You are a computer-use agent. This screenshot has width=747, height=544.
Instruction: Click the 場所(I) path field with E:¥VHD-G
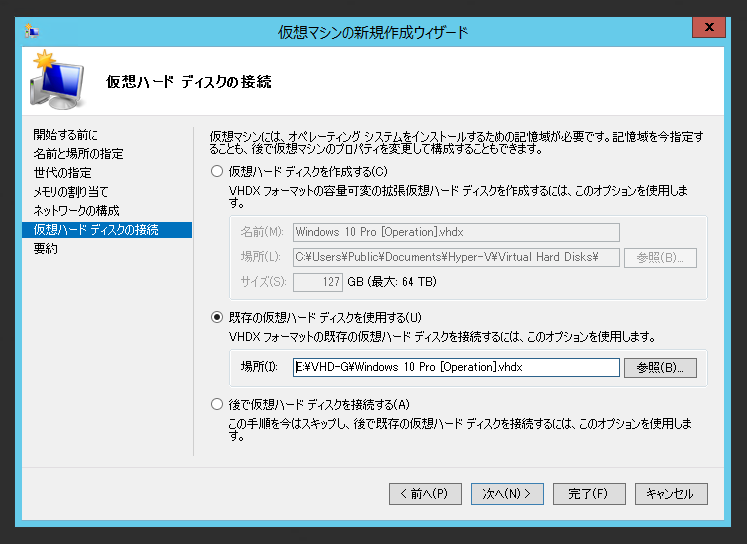tap(456, 367)
